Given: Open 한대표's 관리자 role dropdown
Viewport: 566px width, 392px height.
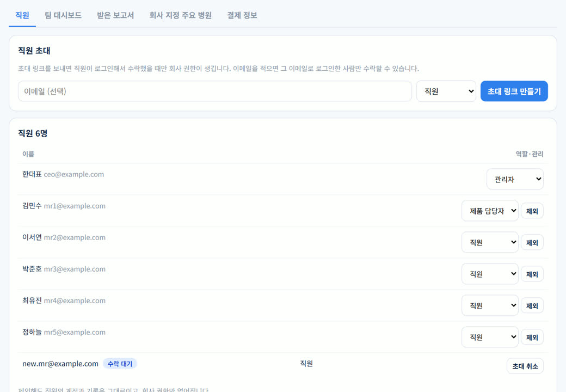Looking at the screenshot, I should click(515, 179).
